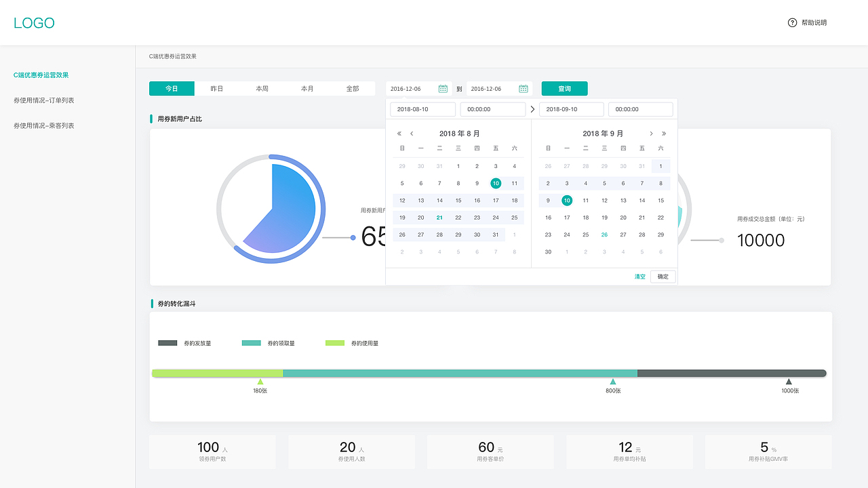
Task: Select September 1 in the calendar
Action: tap(660, 166)
